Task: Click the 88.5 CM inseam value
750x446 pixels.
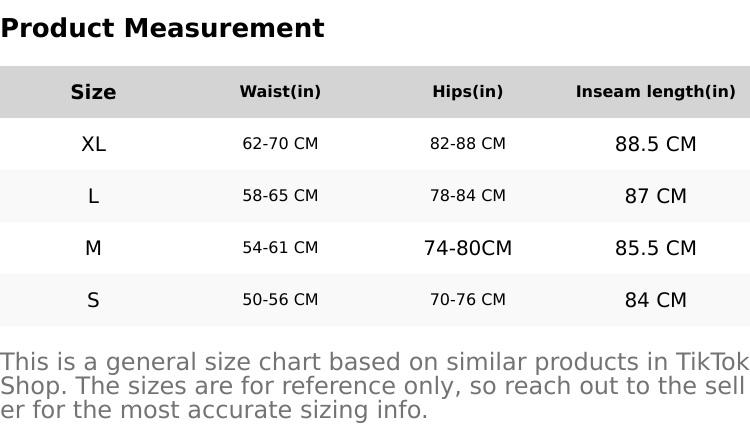Action: tap(655, 144)
